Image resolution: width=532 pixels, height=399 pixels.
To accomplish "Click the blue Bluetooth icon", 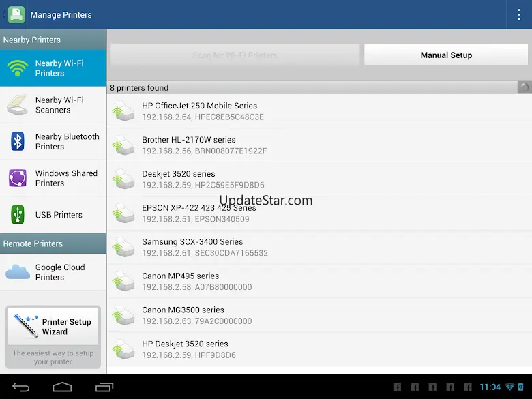I will [x=17, y=141].
